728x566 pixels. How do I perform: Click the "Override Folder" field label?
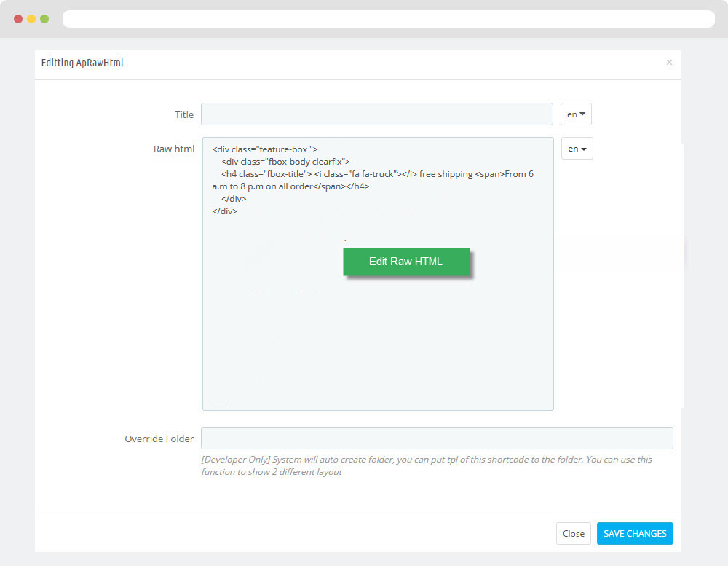point(159,439)
